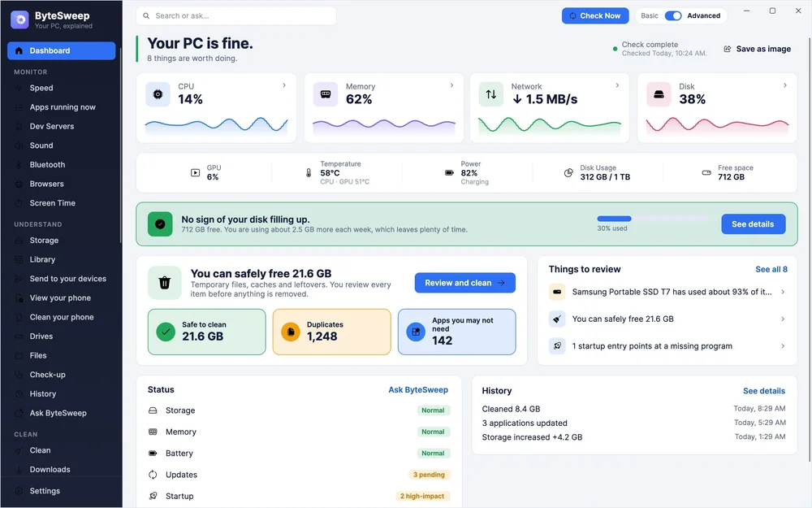This screenshot has width=812, height=508.
Task: Open Bluetooth in the sidebar
Action: [61, 165]
